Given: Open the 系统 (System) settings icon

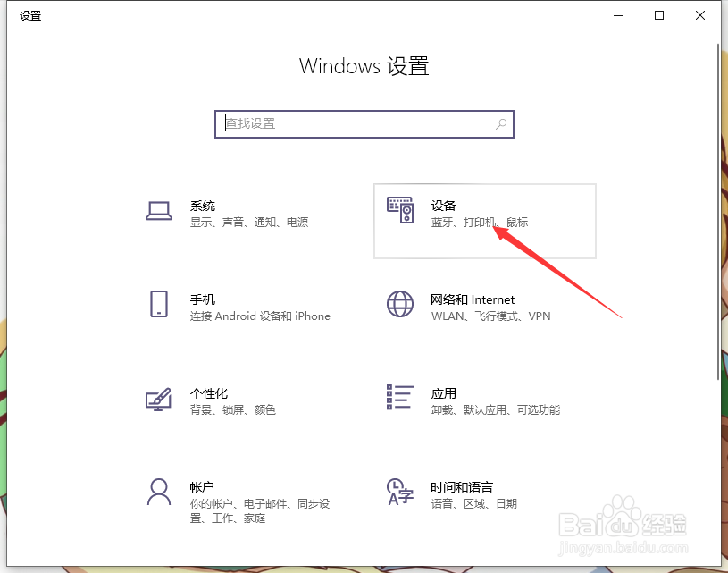Looking at the screenshot, I should point(158,212).
